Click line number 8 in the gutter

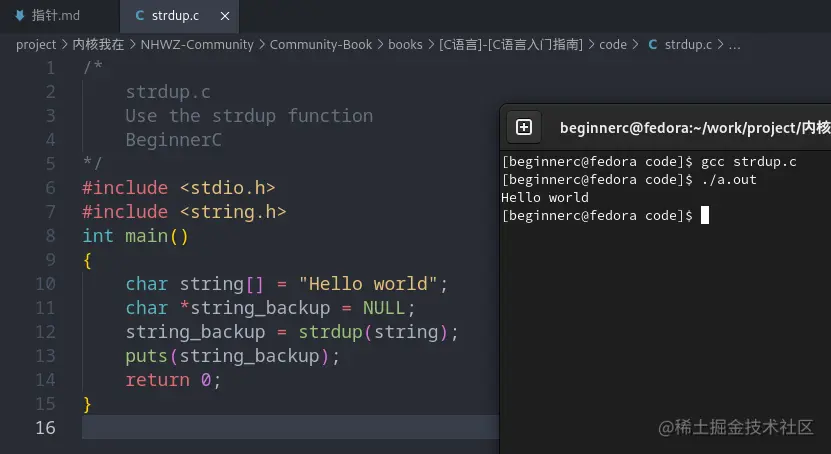click(50, 235)
